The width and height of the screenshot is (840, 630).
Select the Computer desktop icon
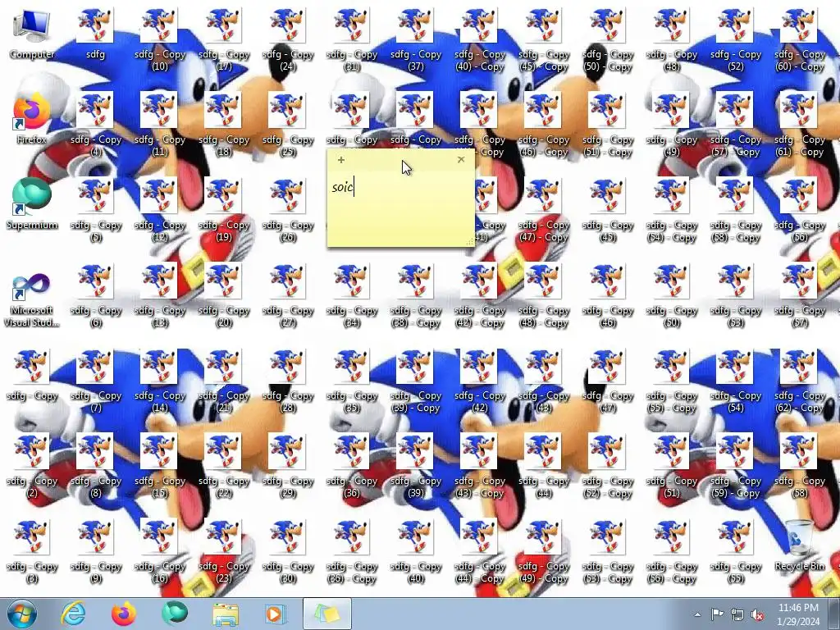coord(32,33)
